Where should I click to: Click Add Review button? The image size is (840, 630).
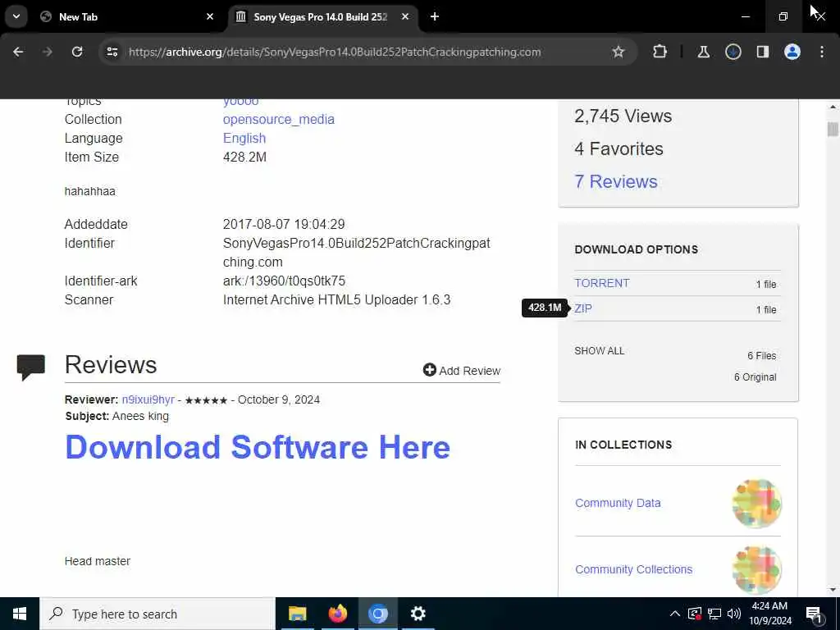click(462, 370)
